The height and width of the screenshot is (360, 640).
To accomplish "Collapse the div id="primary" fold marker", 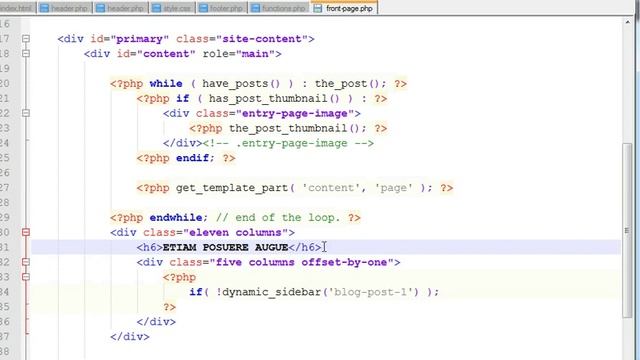I will [26, 39].
